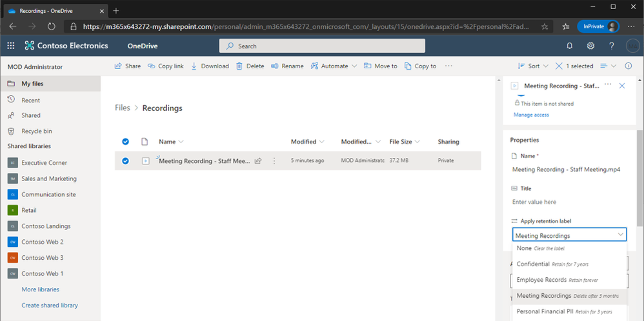Open the file row more actions menu
The image size is (644, 321).
[274, 161]
